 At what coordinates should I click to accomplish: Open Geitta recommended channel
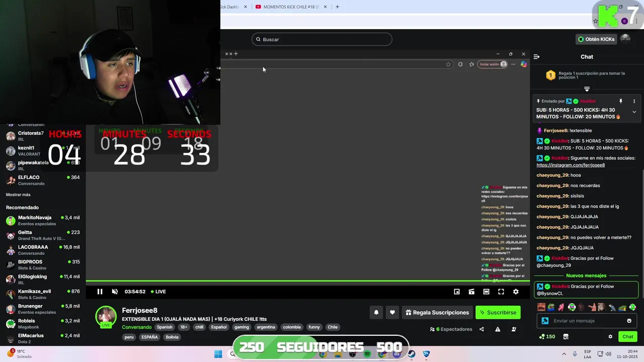tap(43, 235)
